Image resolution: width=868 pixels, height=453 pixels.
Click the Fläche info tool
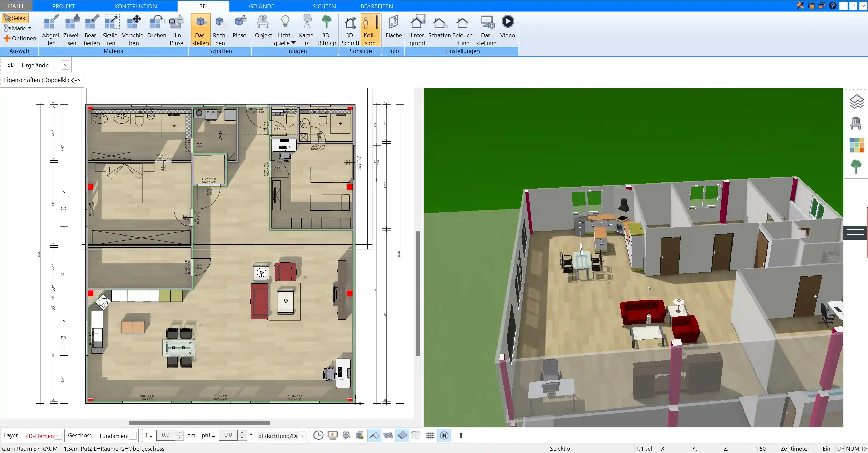point(394,27)
